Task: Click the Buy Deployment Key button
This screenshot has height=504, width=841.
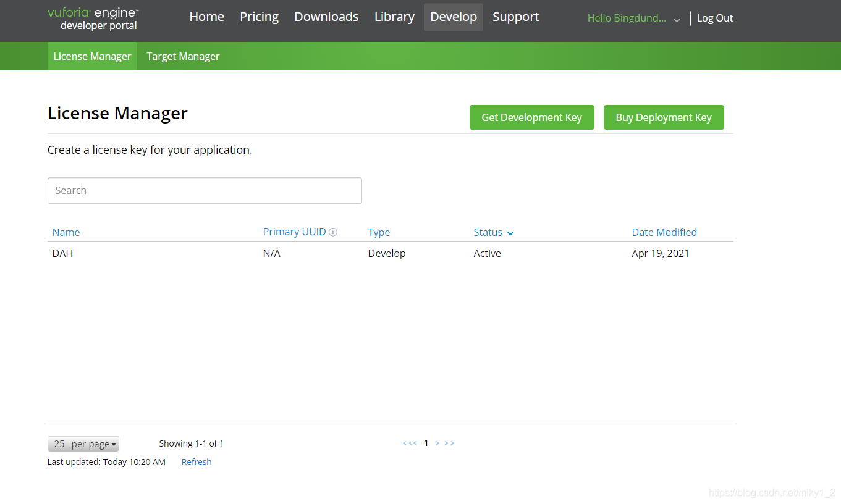Action: [x=664, y=117]
